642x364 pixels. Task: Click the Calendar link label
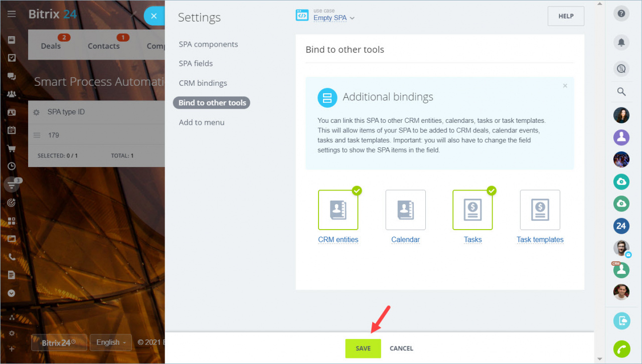[405, 240]
